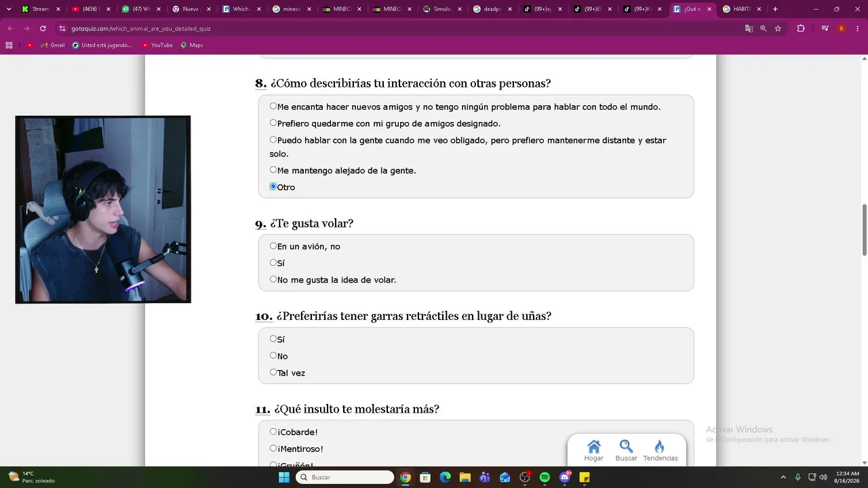Open the apps grid in bookmarks bar
Image resolution: width=868 pixels, height=488 pixels.
click(x=9, y=45)
